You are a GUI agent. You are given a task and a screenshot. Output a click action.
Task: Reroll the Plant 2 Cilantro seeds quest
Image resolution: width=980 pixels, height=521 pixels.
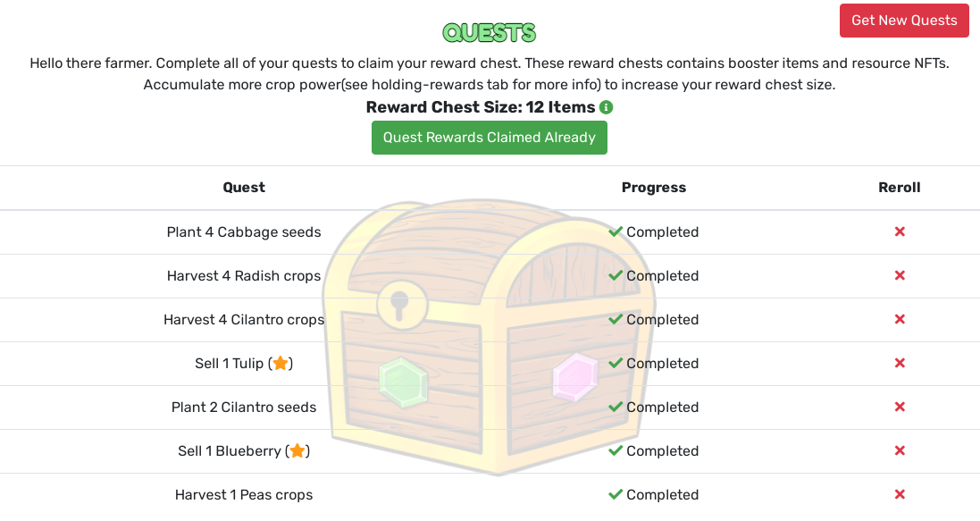coord(900,408)
